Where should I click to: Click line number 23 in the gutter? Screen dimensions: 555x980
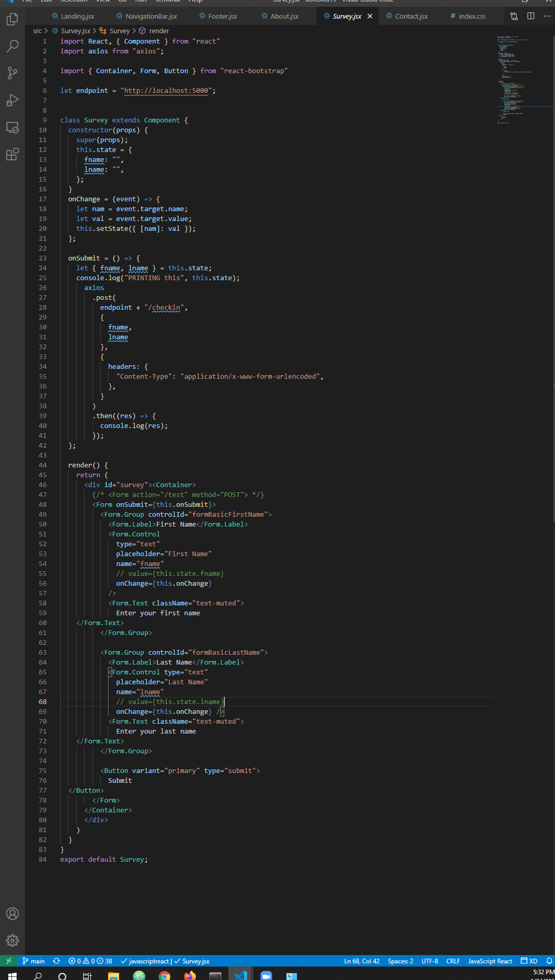click(x=43, y=258)
